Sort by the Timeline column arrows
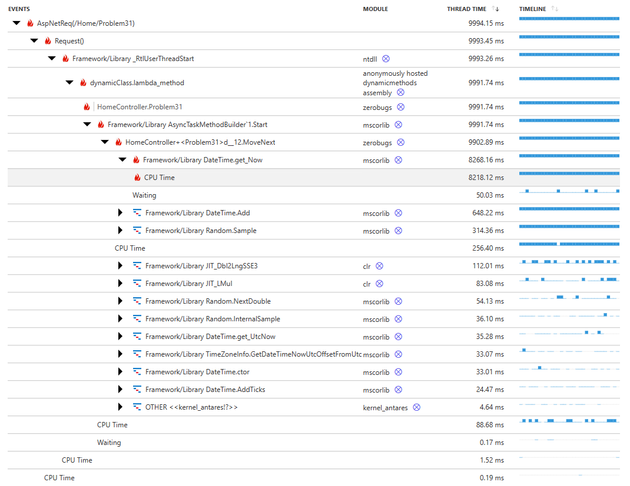630x486 pixels. (554, 9)
